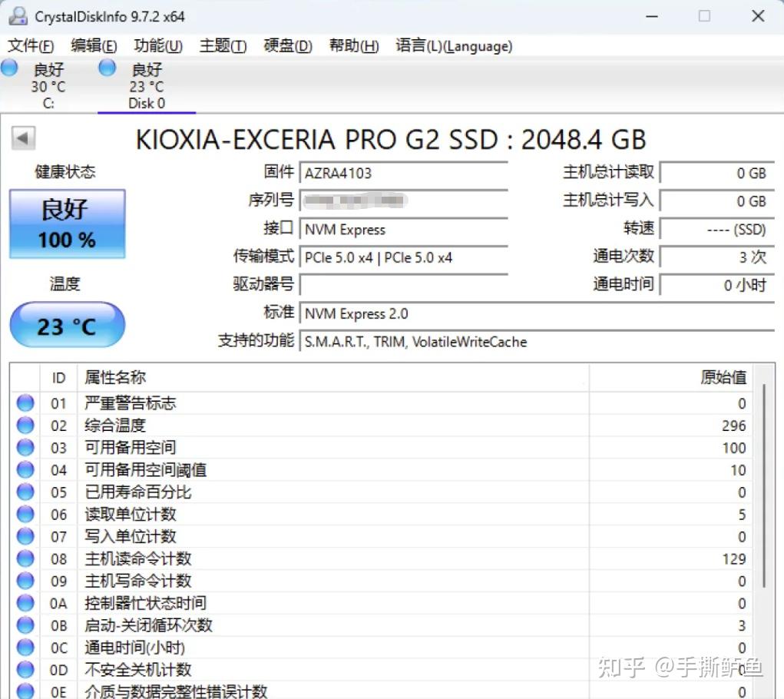The height and width of the screenshot is (699, 784).
Task: Click status orb of attribute 08 主机读命令计数
Action: click(x=25, y=558)
